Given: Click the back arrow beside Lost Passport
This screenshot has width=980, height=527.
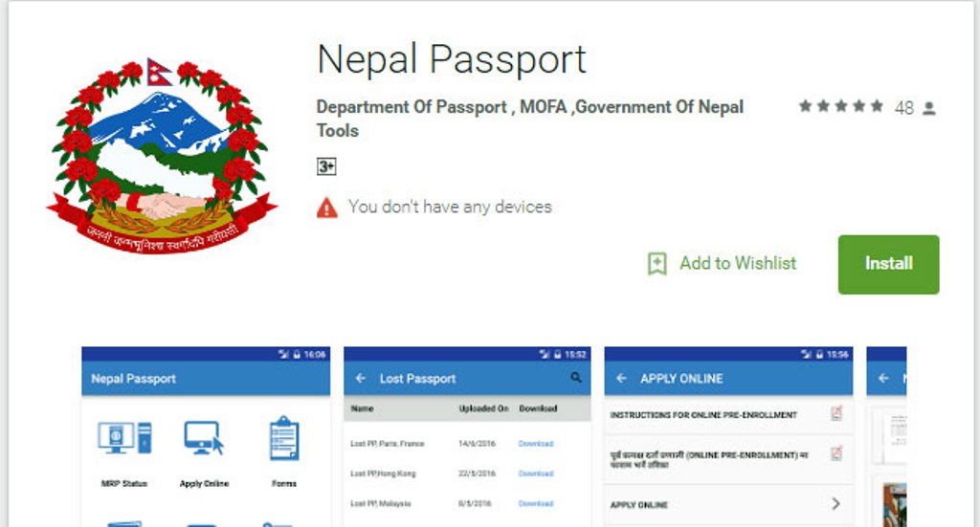Looking at the screenshot, I should [x=361, y=379].
